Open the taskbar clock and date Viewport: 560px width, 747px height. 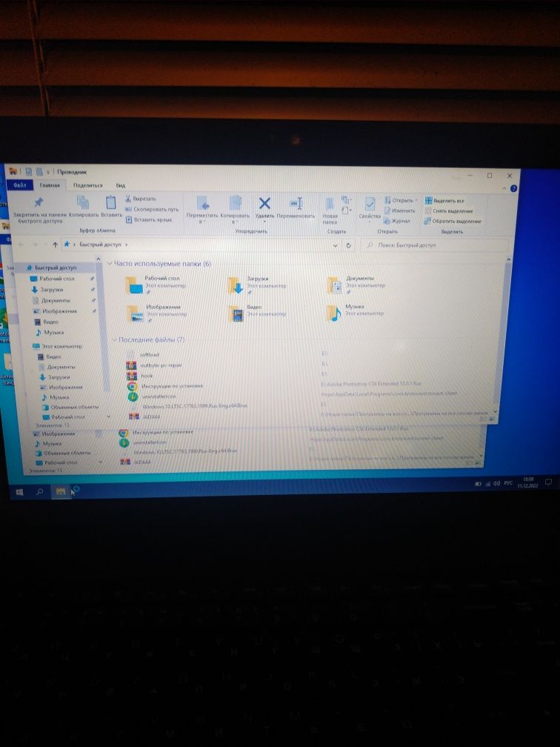[527, 482]
